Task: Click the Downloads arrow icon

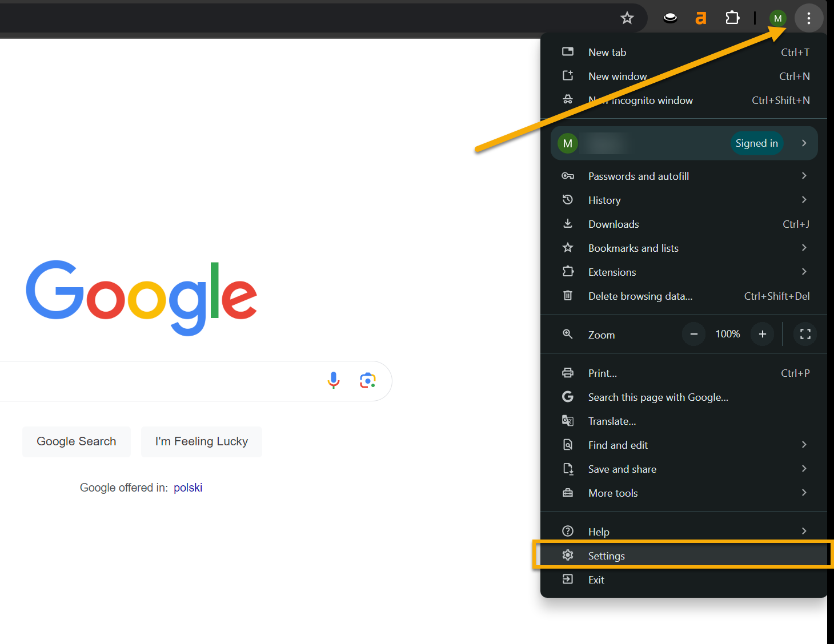Action: point(568,223)
